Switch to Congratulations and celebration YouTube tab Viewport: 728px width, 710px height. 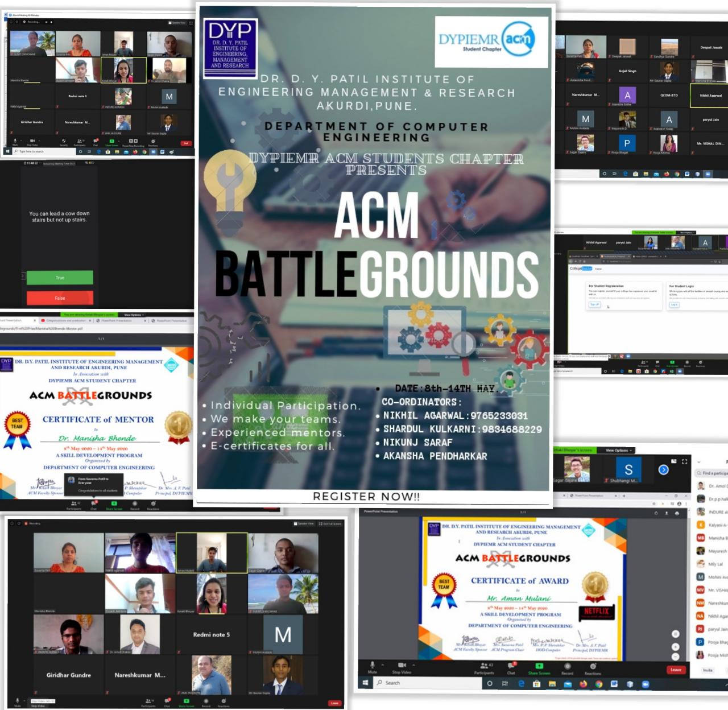coord(65,321)
